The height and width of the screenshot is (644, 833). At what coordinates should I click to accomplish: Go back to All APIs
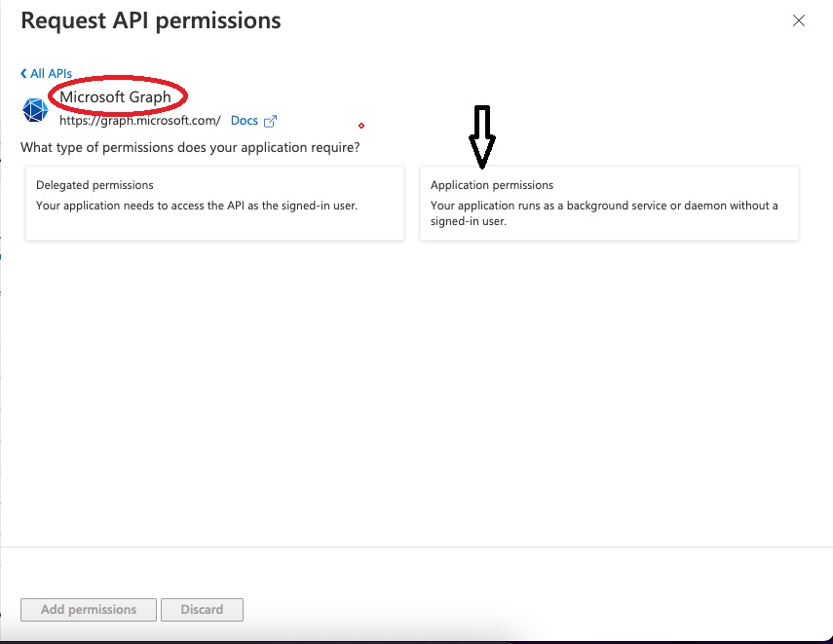coord(46,73)
